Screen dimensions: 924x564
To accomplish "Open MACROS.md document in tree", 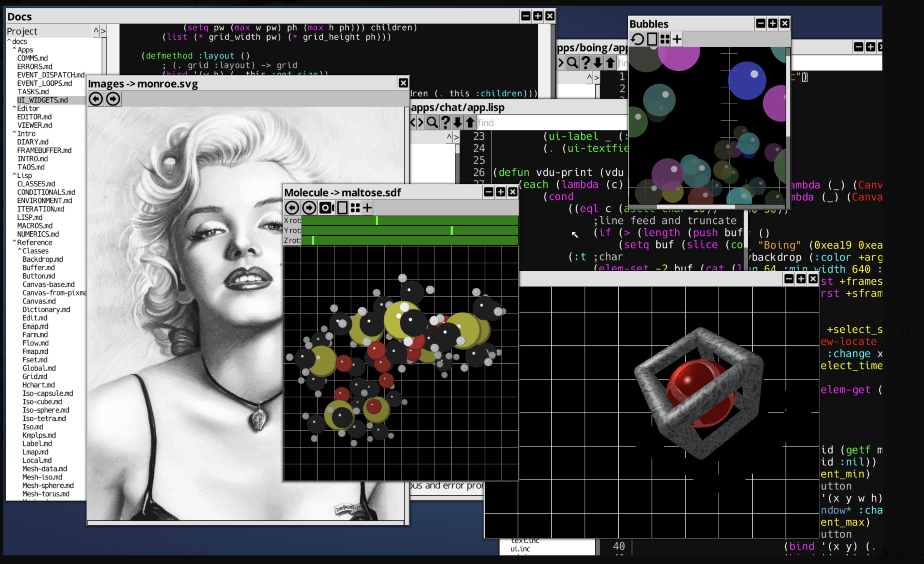I will click(x=34, y=225).
